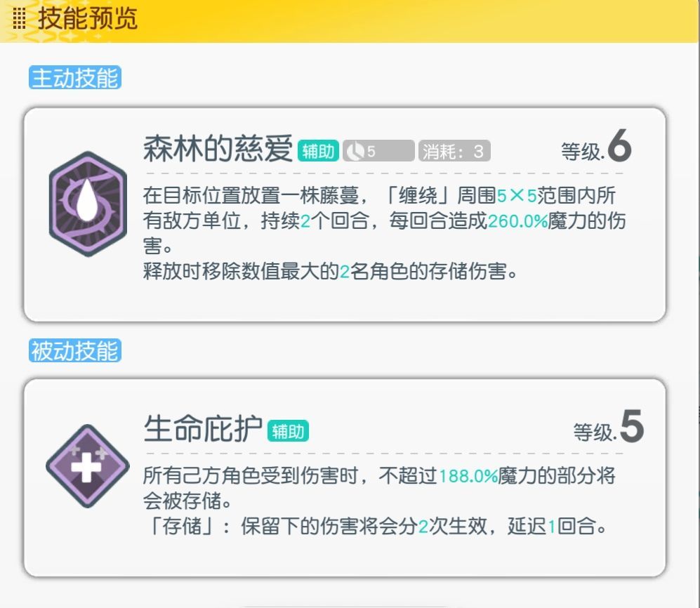The width and height of the screenshot is (700, 608).
Task: Select the 被动技能 section label
Action: pos(74,350)
